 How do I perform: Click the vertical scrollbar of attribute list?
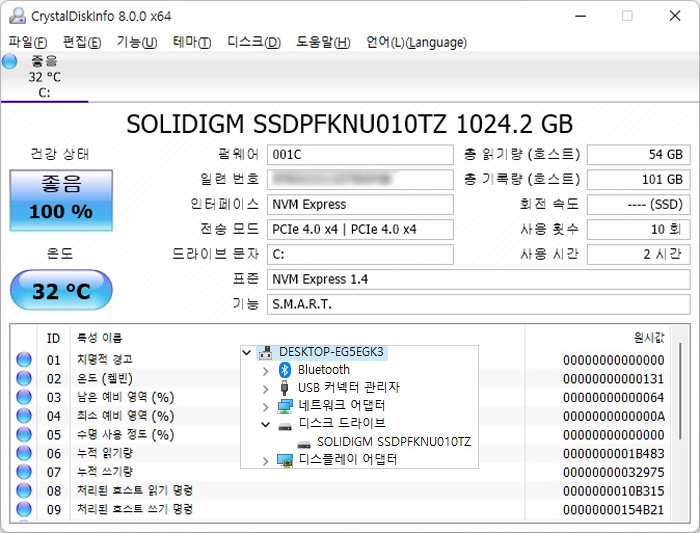tap(680, 391)
